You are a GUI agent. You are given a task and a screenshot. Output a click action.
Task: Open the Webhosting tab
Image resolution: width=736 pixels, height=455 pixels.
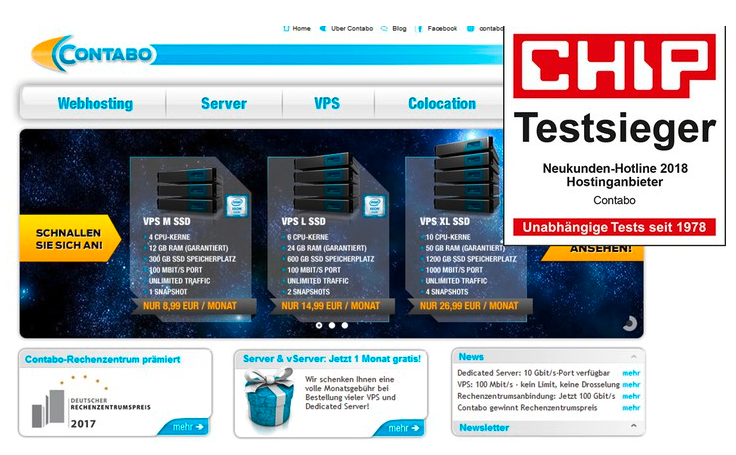pyautogui.click(x=93, y=103)
